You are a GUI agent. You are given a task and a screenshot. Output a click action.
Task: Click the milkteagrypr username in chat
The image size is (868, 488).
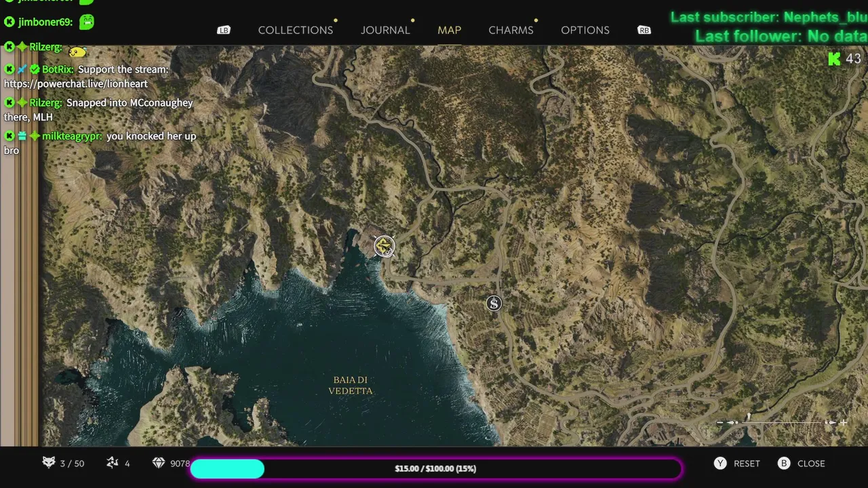[72, 136]
